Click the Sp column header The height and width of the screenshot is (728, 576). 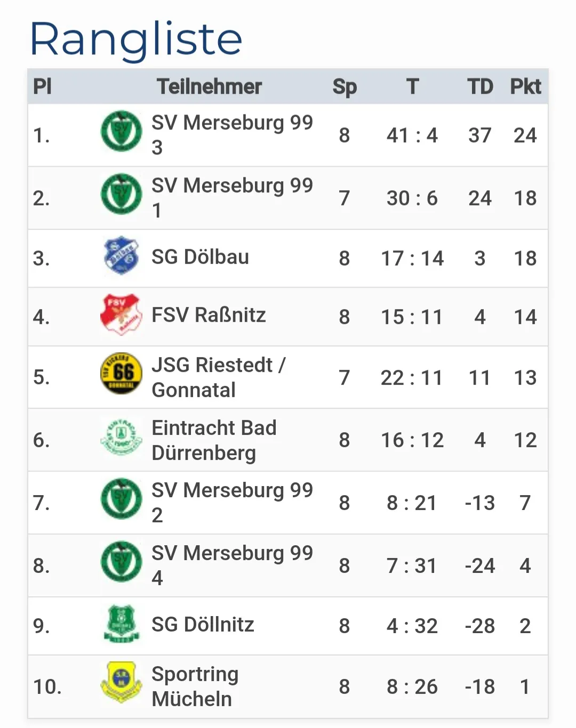click(345, 87)
